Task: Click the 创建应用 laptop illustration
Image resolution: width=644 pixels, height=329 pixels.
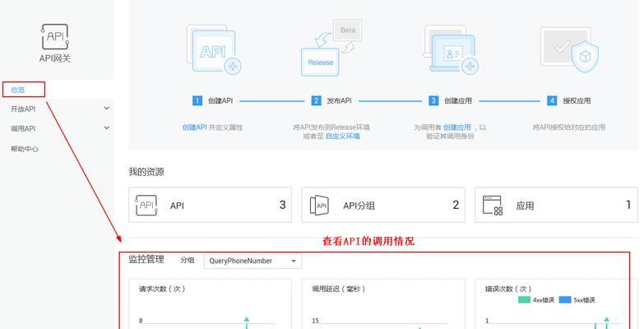Action: (452, 49)
